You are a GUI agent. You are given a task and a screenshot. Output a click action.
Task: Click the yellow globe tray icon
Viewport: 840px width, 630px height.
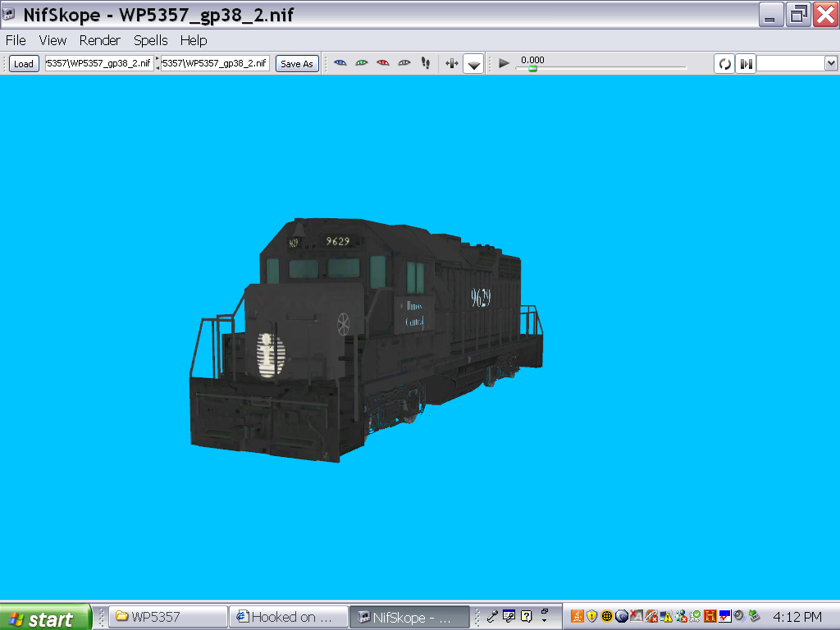[x=606, y=616]
